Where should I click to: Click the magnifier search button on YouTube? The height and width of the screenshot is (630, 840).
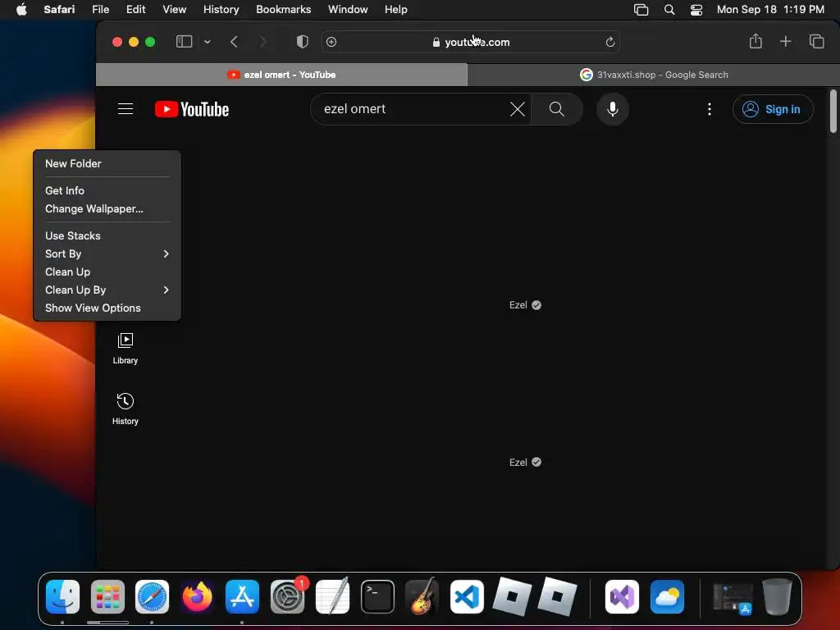[557, 109]
